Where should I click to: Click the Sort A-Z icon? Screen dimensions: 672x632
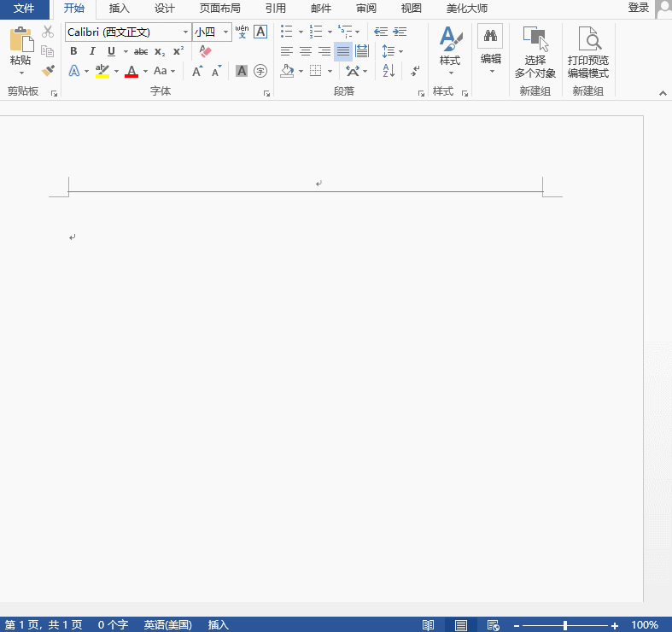(388, 71)
